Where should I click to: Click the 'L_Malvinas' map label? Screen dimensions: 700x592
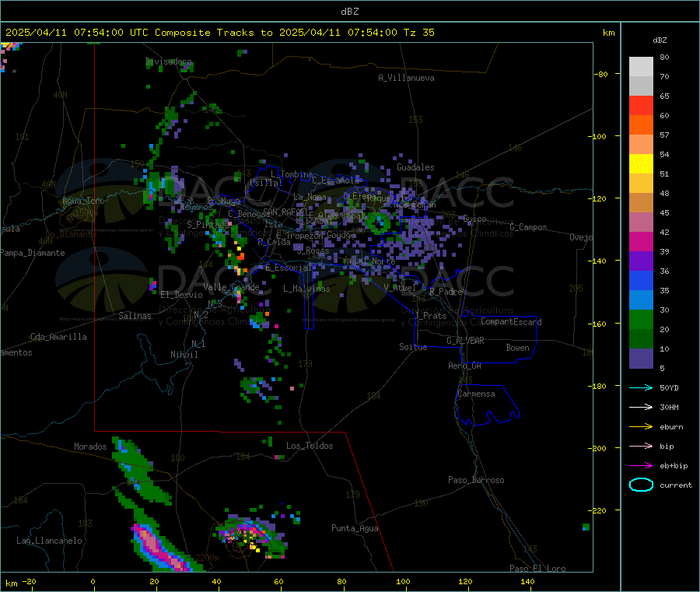tap(306, 289)
